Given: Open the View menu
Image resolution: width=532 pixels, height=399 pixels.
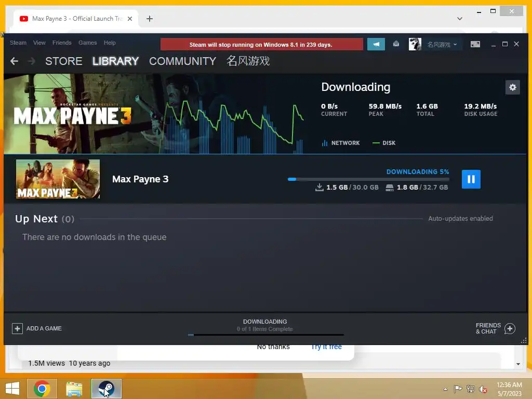Looking at the screenshot, I should pyautogui.click(x=39, y=43).
